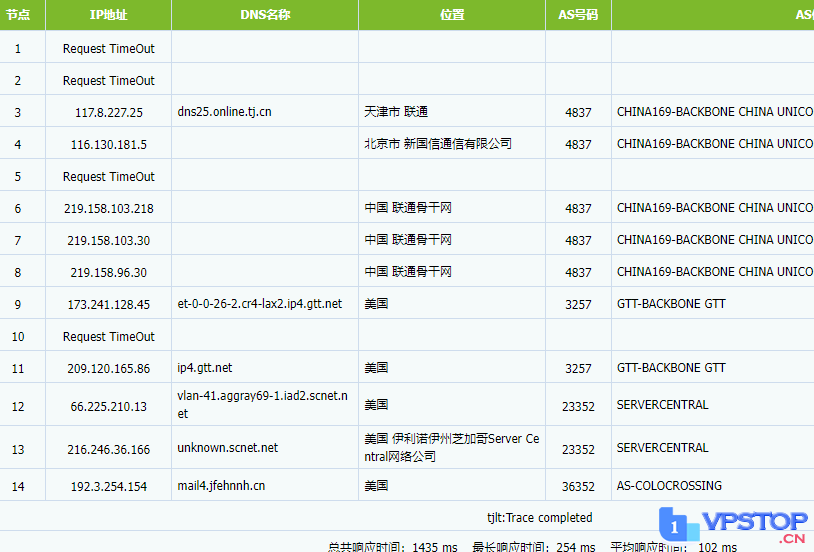The image size is (814, 552).
Task: Click Request TimeOut in node 5 row
Action: click(108, 177)
